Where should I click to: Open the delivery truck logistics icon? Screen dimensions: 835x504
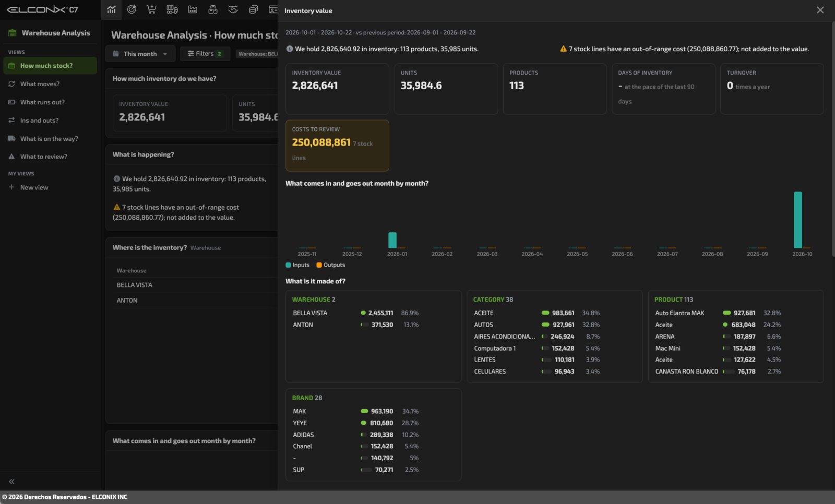(172, 9)
